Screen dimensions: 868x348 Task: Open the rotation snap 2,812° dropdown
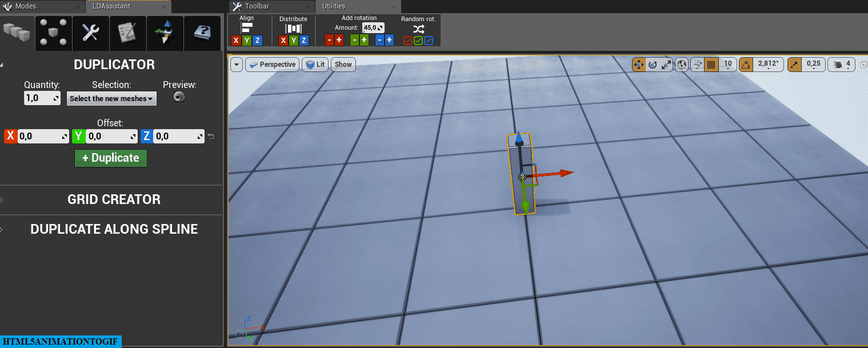(x=769, y=65)
